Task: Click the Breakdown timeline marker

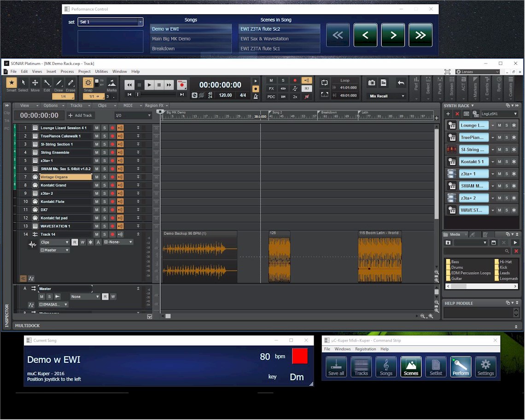Action: pos(328,112)
